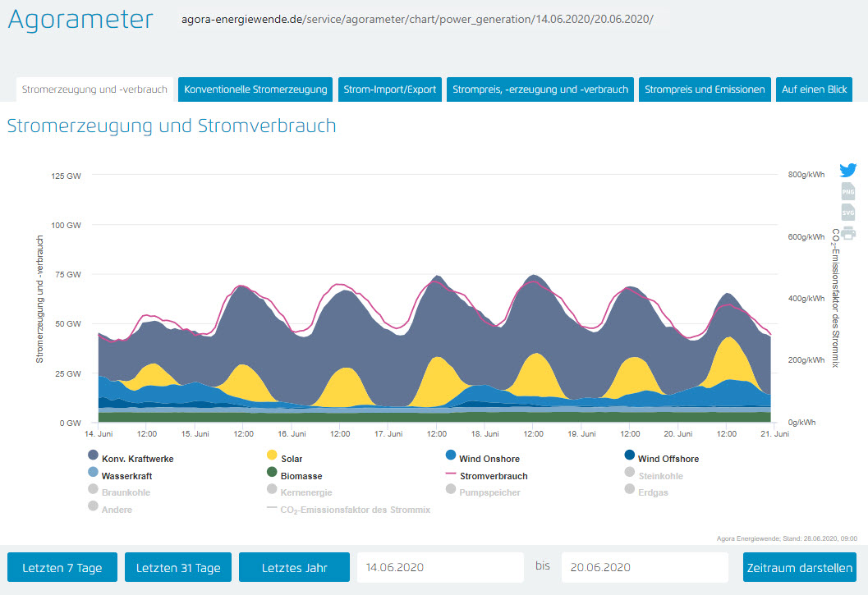The image size is (868, 595).
Task: Open the Auf einen Blick tab
Action: tap(814, 89)
